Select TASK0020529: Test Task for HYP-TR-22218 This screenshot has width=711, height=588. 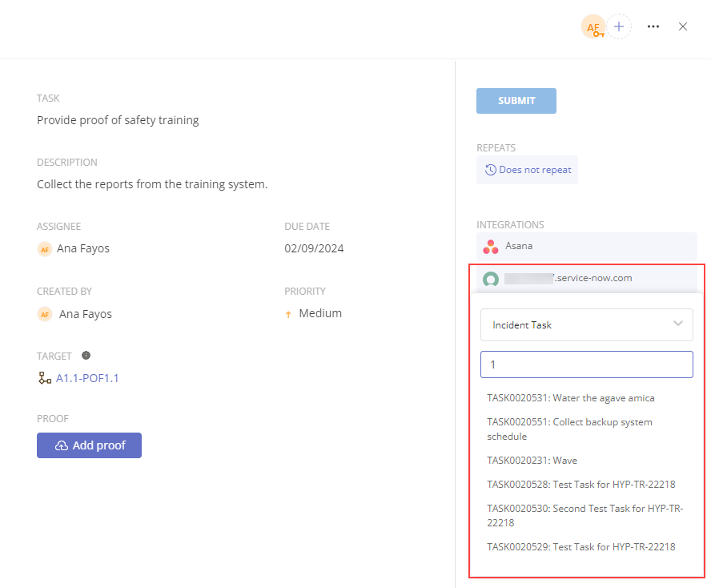point(580,547)
